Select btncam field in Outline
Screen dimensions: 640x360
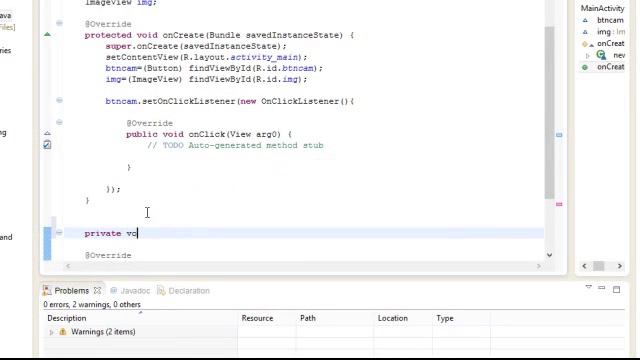click(610, 20)
